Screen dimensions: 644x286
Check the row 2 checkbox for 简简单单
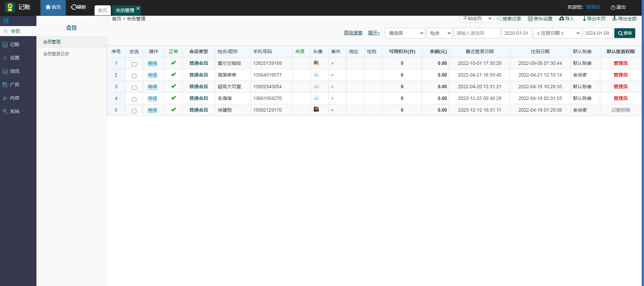(x=134, y=76)
